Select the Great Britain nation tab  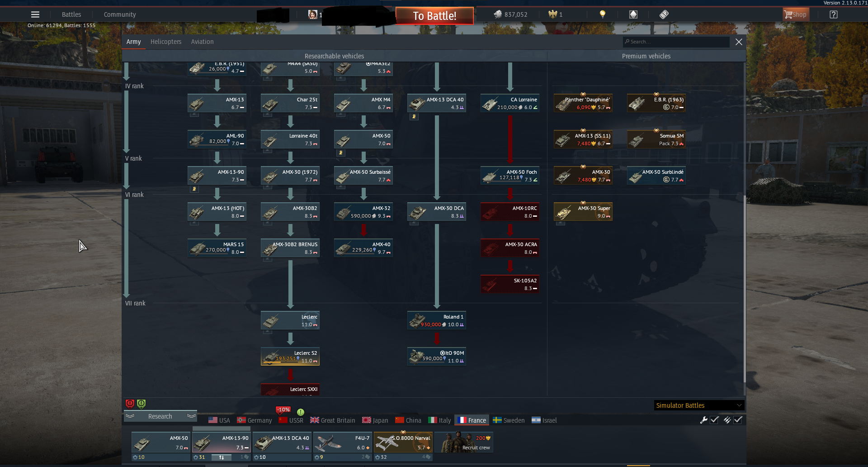333,420
